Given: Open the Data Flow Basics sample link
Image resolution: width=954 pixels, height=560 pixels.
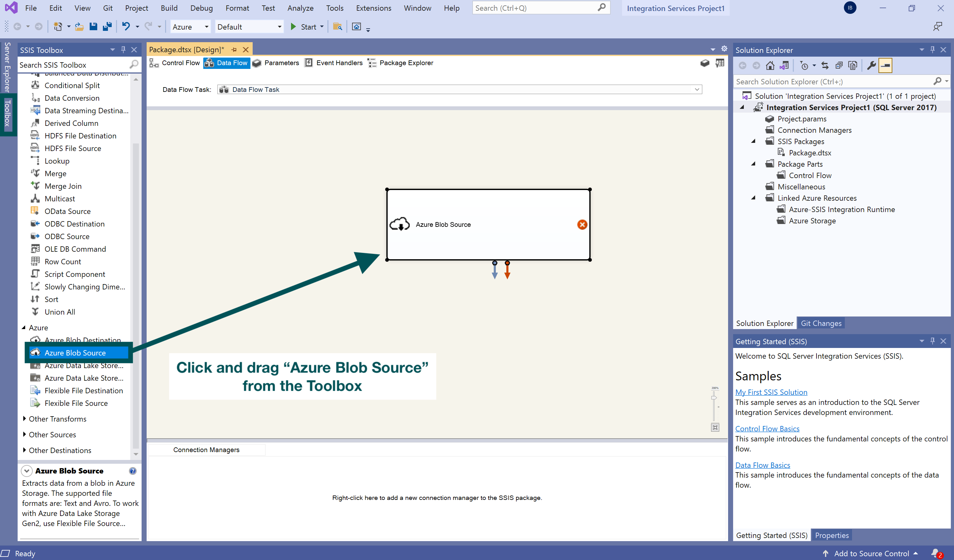Looking at the screenshot, I should point(762,465).
